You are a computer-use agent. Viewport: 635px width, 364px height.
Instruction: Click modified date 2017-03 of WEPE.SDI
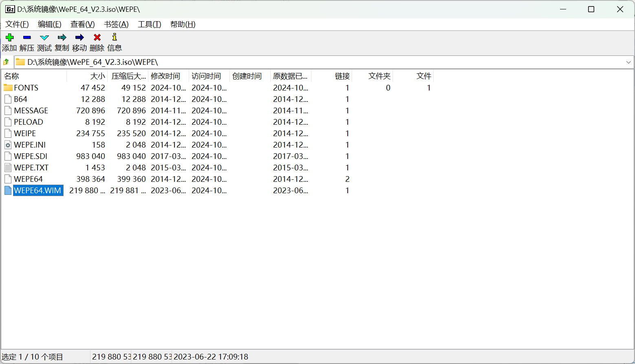click(x=168, y=156)
